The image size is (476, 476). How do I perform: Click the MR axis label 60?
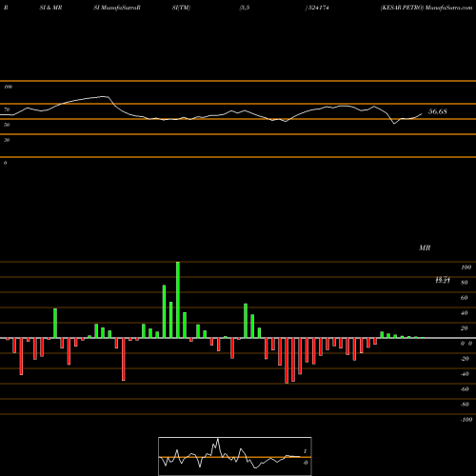465,298
